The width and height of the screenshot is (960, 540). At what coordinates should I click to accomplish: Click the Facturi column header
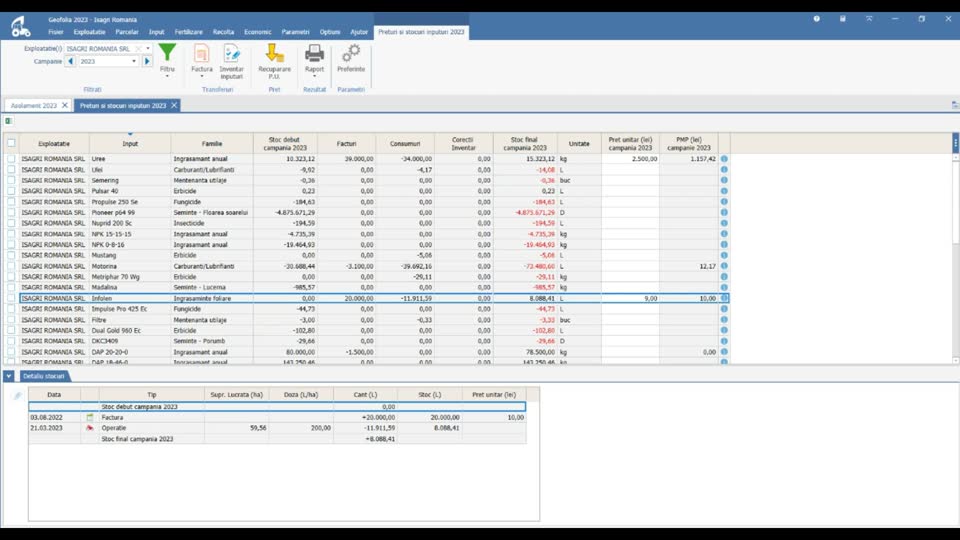click(347, 143)
